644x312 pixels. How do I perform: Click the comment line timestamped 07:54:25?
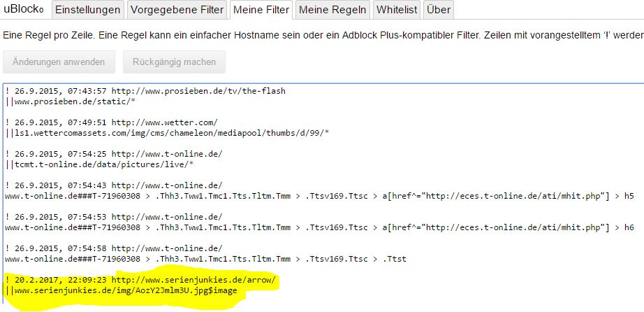pyautogui.click(x=114, y=154)
